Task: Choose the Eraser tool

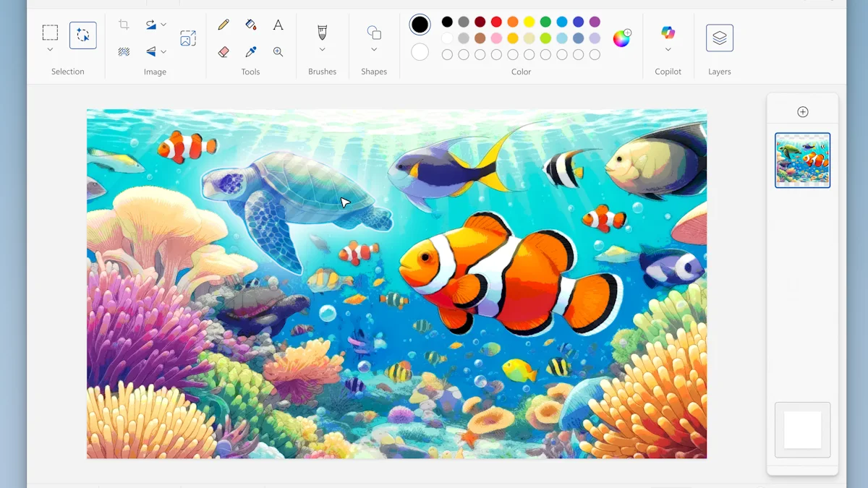Action: coord(224,52)
